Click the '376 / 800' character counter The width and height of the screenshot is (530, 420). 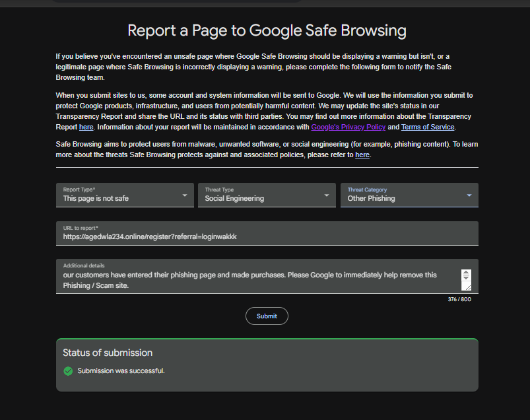[459, 299]
